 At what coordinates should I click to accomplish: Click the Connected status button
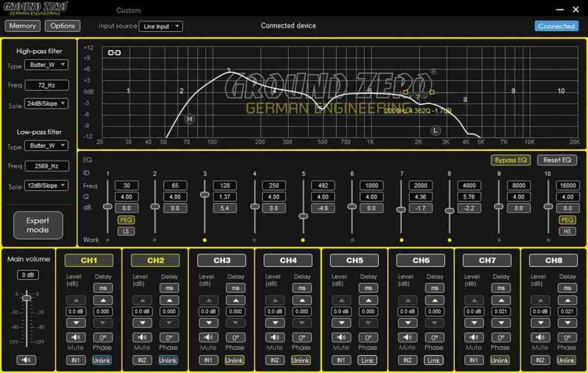point(556,26)
